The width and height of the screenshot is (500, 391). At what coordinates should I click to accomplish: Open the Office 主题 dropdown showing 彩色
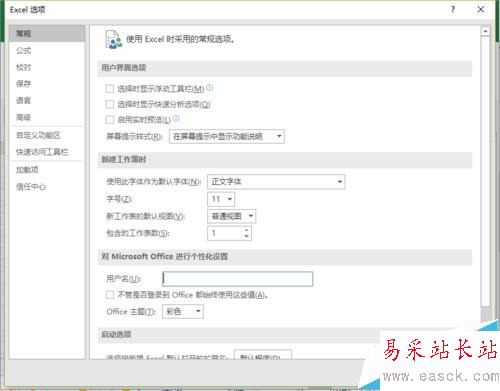[183, 312]
